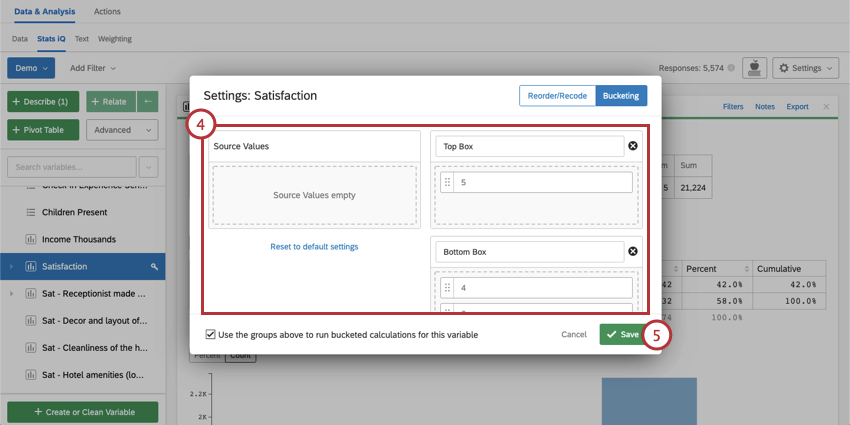
Task: Save the bucketing settings
Action: tap(621, 334)
